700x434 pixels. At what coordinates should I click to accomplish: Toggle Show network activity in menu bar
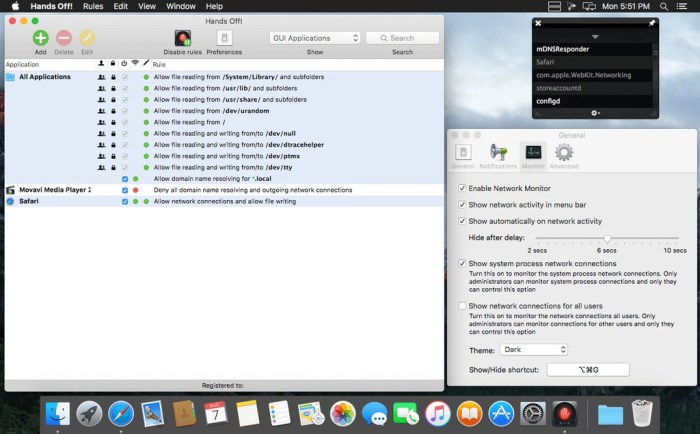coord(461,204)
